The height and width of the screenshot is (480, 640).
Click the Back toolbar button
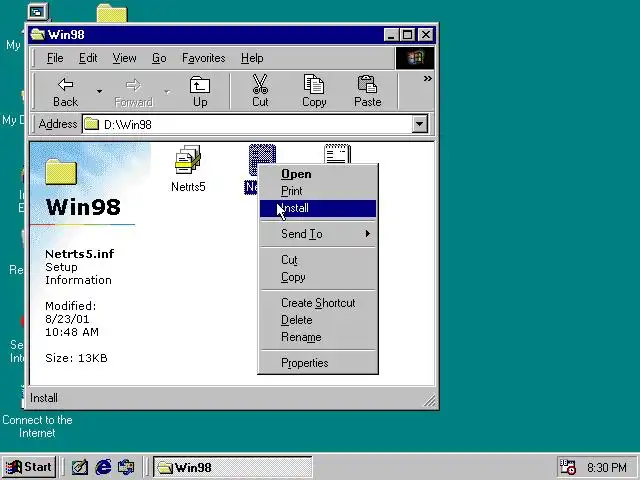(x=65, y=92)
